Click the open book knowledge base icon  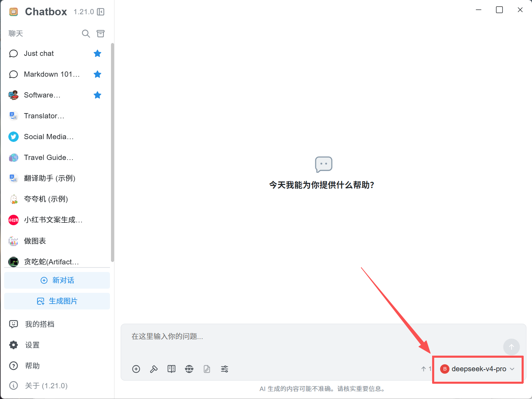pos(172,369)
